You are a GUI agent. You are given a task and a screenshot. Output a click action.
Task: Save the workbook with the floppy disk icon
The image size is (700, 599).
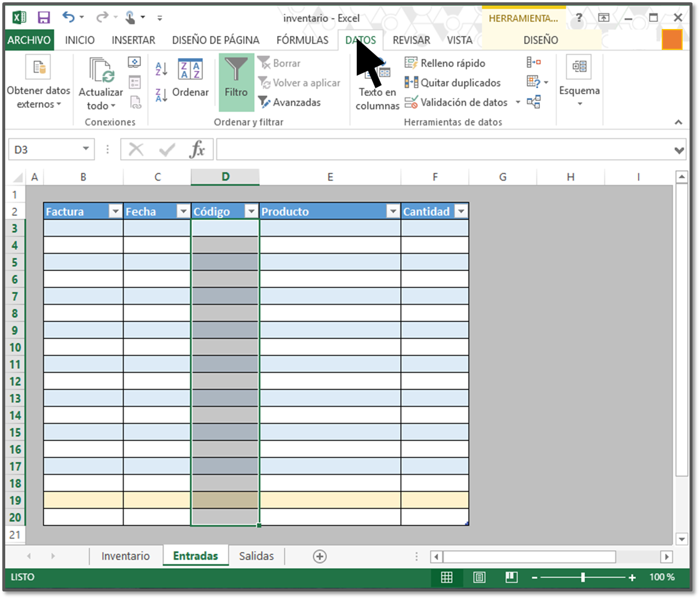click(43, 18)
